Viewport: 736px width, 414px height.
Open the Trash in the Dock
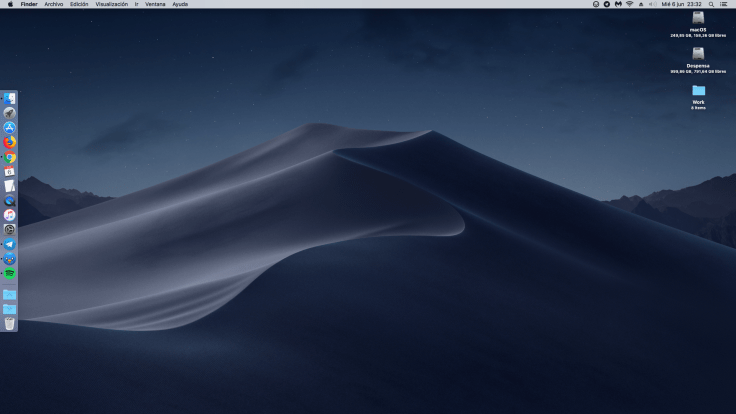[x=9, y=323]
